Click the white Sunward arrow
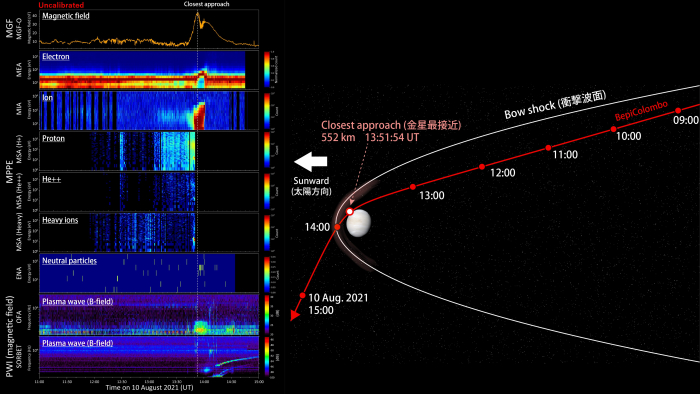Image resolution: width=700 pixels, height=394 pixels. coord(311,162)
